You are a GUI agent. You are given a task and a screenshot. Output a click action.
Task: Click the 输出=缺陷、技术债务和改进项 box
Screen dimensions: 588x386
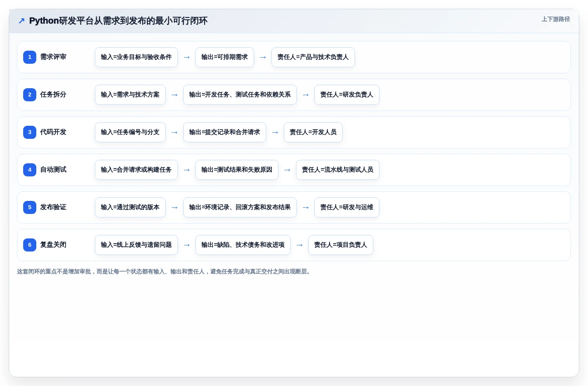click(x=243, y=245)
